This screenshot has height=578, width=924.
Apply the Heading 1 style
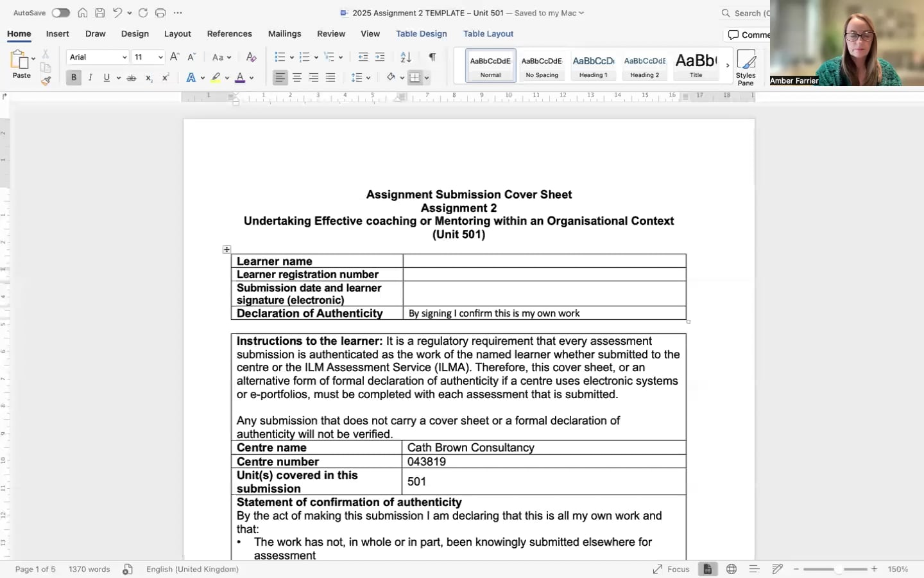(594, 66)
